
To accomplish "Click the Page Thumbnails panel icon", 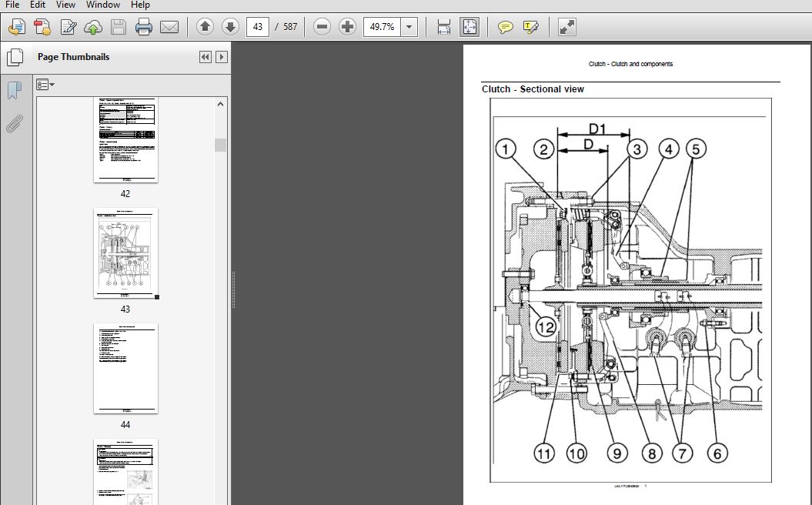I will coord(15,57).
